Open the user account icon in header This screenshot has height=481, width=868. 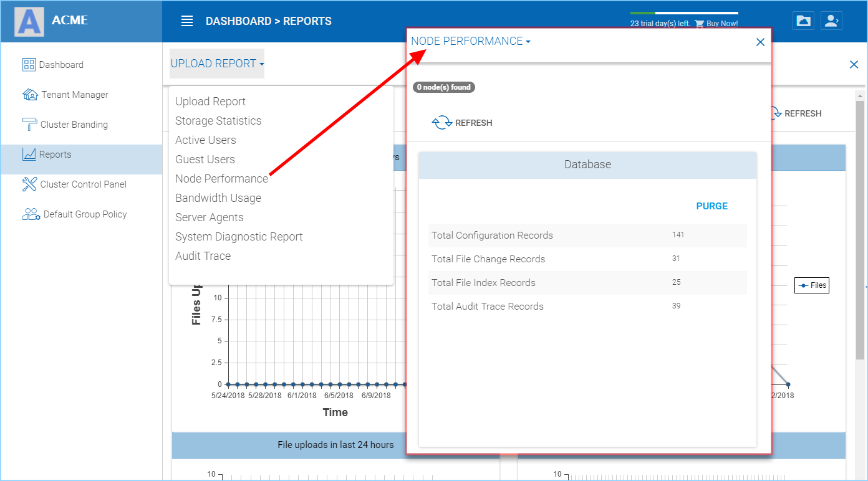tap(831, 21)
